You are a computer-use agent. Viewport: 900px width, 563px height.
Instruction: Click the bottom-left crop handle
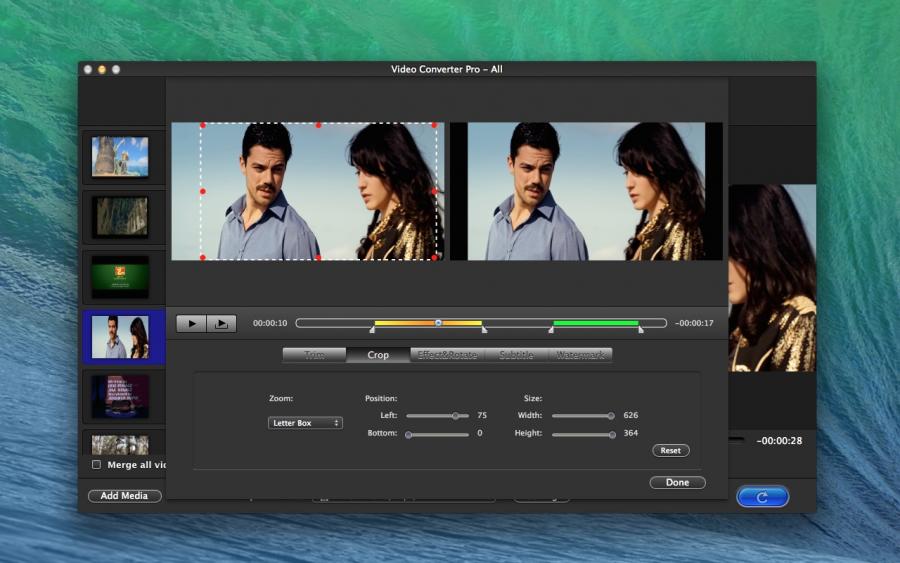click(x=203, y=258)
